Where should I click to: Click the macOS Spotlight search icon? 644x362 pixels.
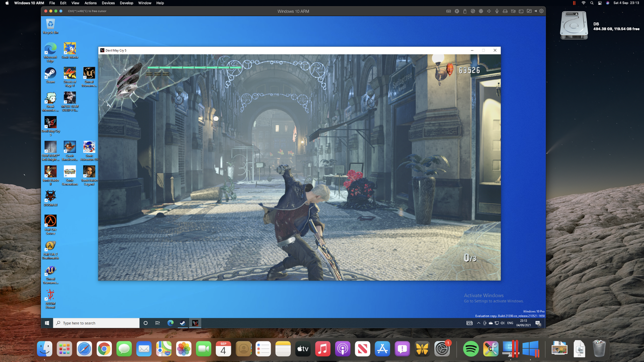pos(592,3)
